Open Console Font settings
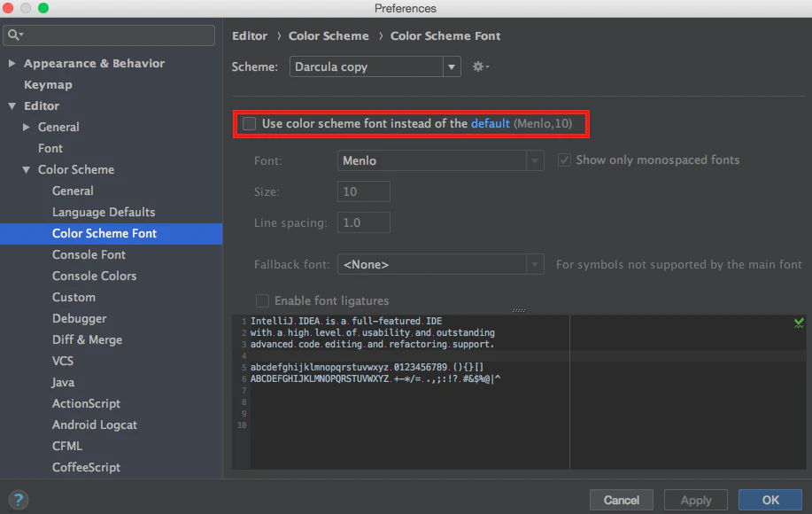 (x=89, y=254)
